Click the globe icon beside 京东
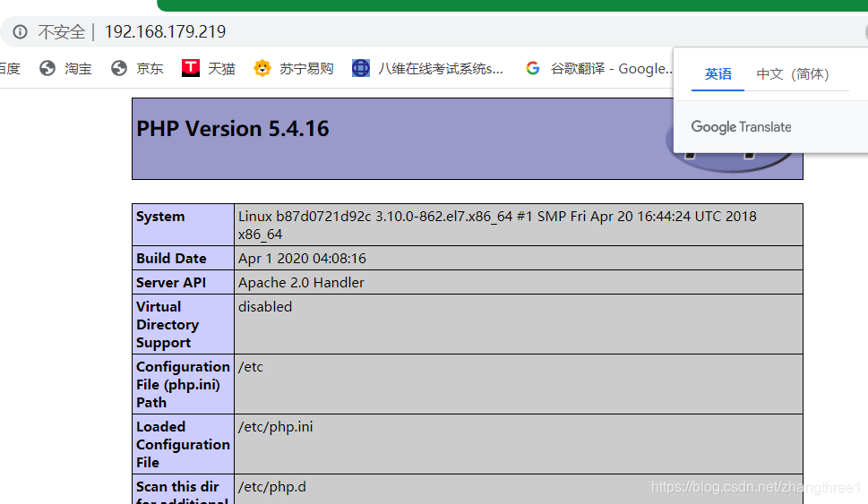 (x=119, y=69)
